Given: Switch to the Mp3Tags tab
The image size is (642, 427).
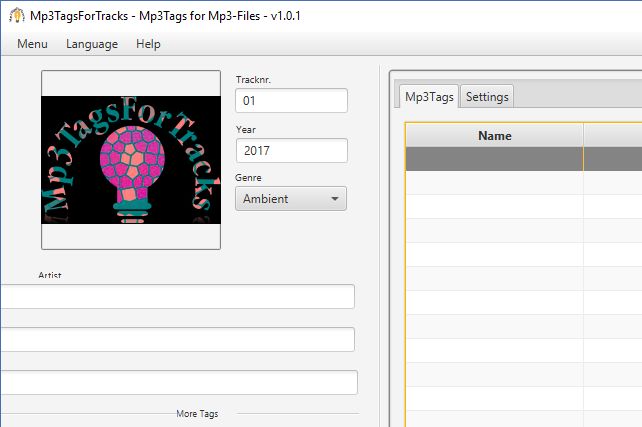Looking at the screenshot, I should click(x=429, y=97).
